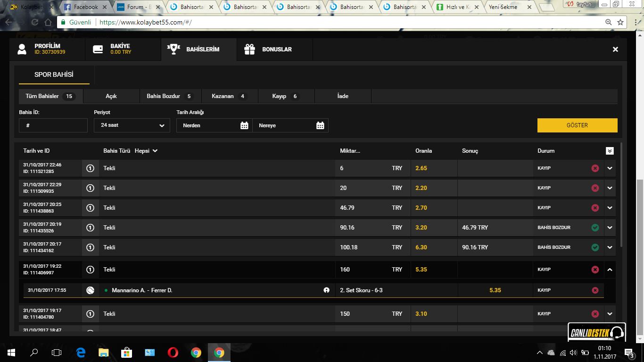Viewport: 644px width, 362px height.
Task: Switch to the Forum browser tab
Action: pyautogui.click(x=139, y=7)
